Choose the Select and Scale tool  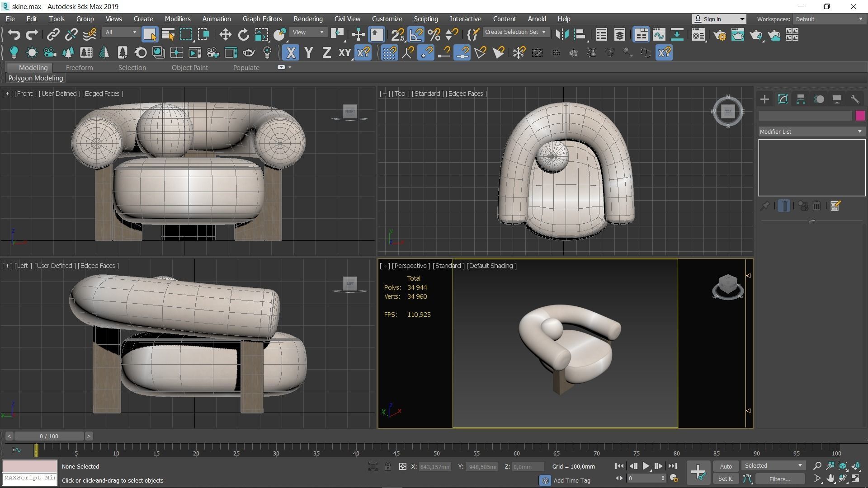(x=261, y=34)
